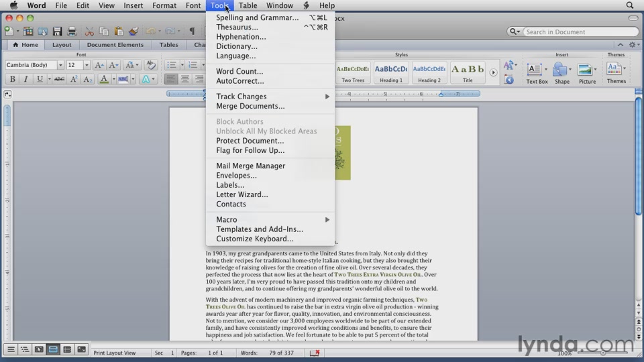Choose Word Count from Tools menu

tap(270, 72)
